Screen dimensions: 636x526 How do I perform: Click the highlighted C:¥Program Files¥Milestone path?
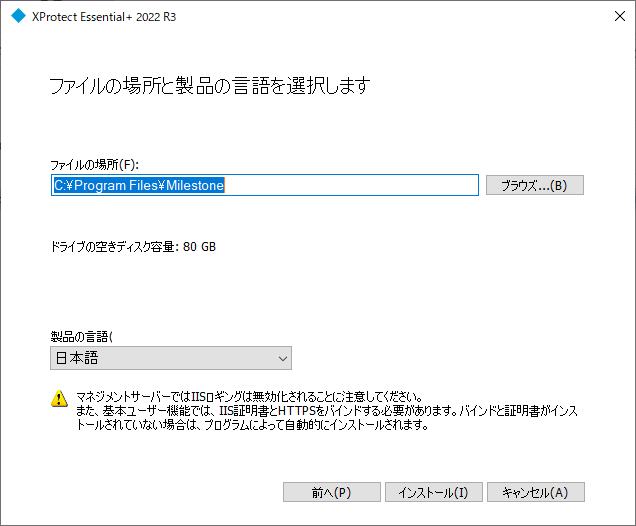(x=139, y=185)
